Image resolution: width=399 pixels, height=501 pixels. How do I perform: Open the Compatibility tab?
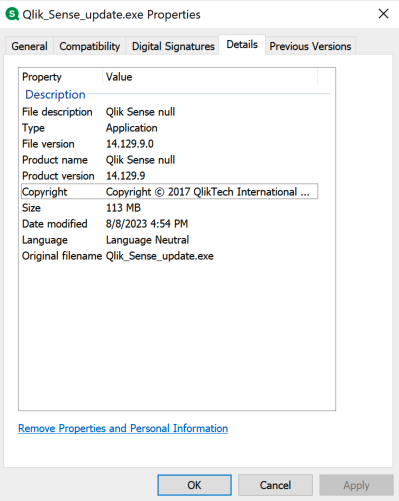point(90,46)
